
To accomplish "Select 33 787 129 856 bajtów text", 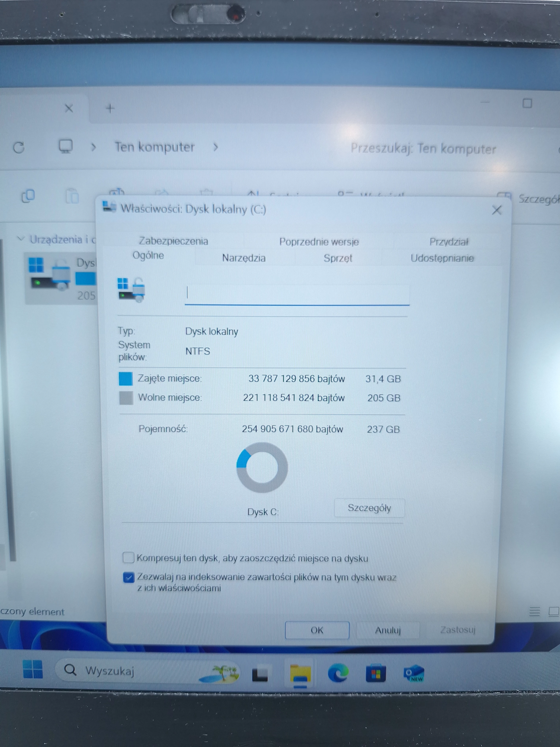I will pyautogui.click(x=297, y=379).
